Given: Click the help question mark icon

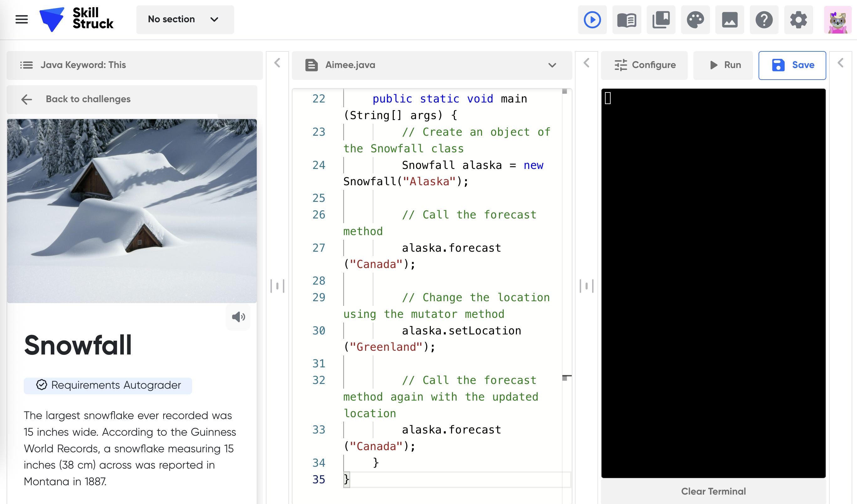Looking at the screenshot, I should pyautogui.click(x=764, y=20).
